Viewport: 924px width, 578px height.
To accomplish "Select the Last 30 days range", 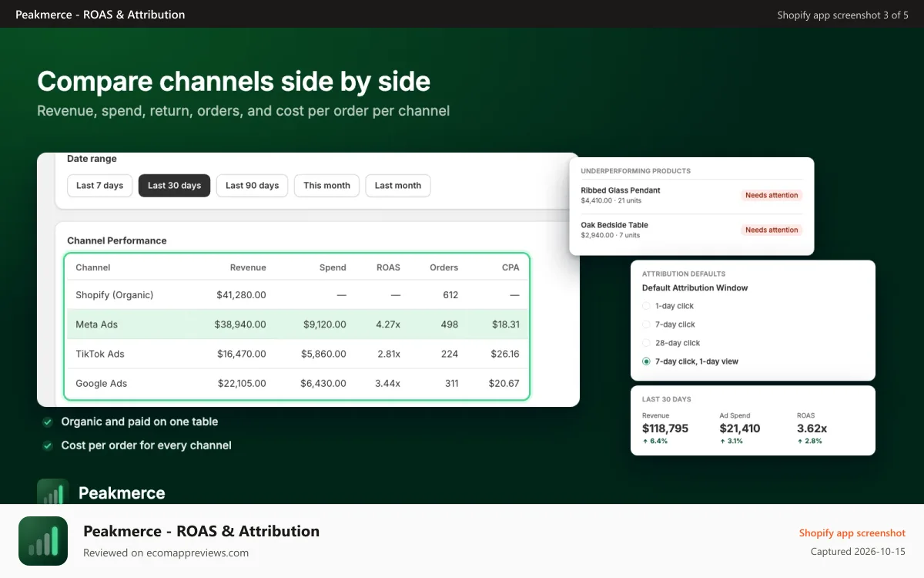I will (174, 186).
